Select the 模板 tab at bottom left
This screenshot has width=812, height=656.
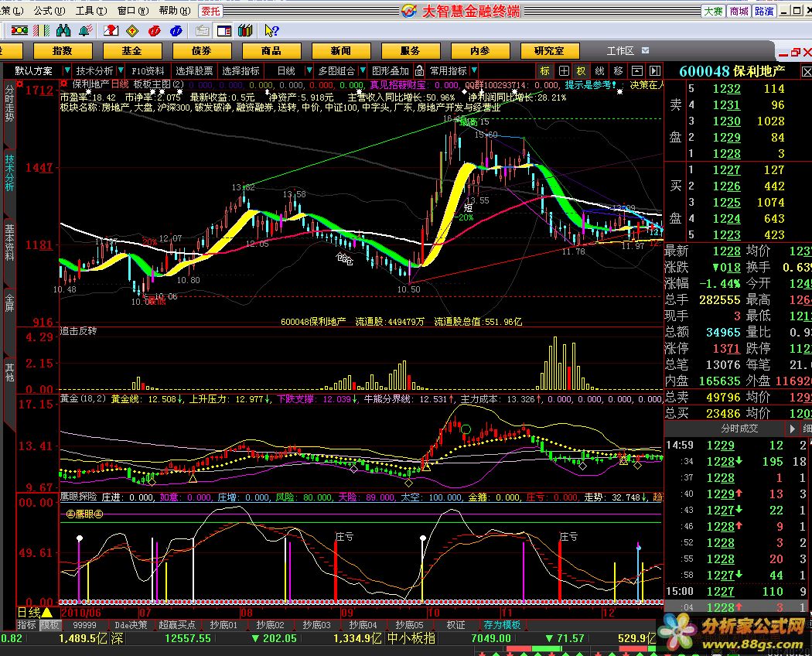pos(50,625)
